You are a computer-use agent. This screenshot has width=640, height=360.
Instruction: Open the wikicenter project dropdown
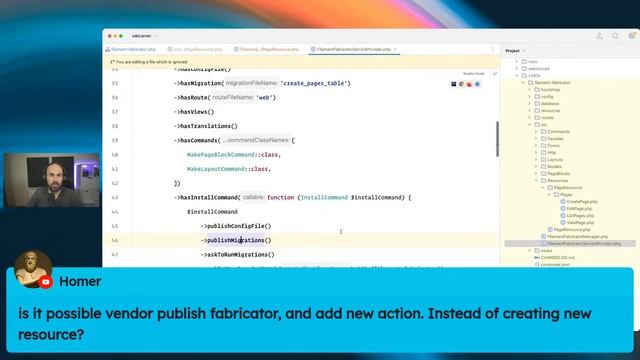[x=144, y=36]
